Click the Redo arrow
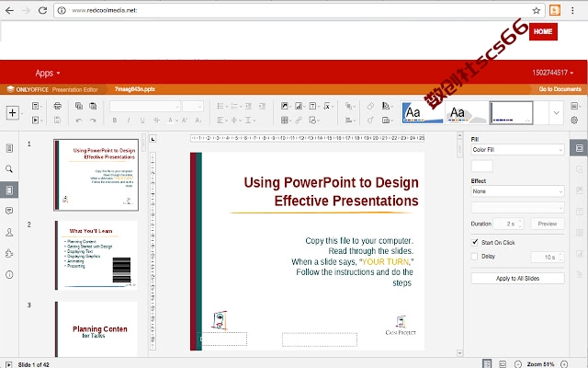 (93, 121)
